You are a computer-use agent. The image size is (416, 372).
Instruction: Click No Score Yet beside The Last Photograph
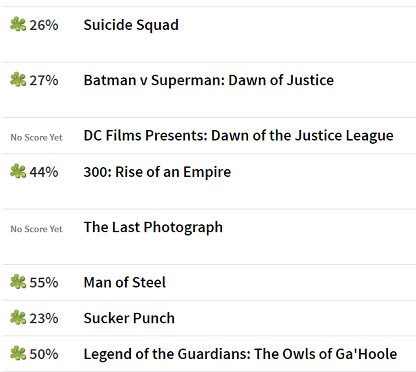[x=36, y=229]
